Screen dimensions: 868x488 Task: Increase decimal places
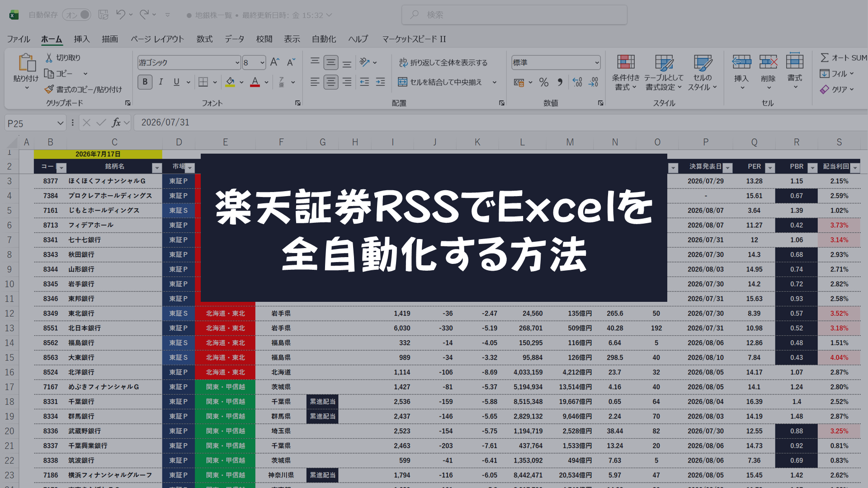pos(577,82)
